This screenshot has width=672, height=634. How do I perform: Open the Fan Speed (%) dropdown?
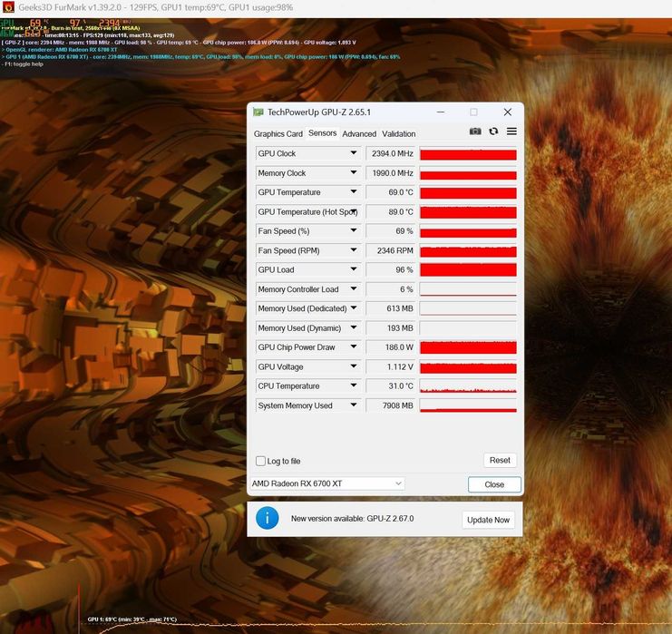click(x=354, y=230)
